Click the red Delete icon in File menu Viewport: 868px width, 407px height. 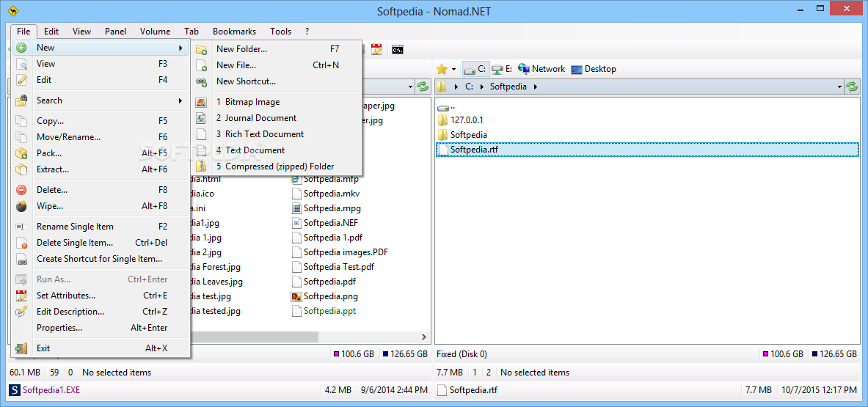point(21,190)
